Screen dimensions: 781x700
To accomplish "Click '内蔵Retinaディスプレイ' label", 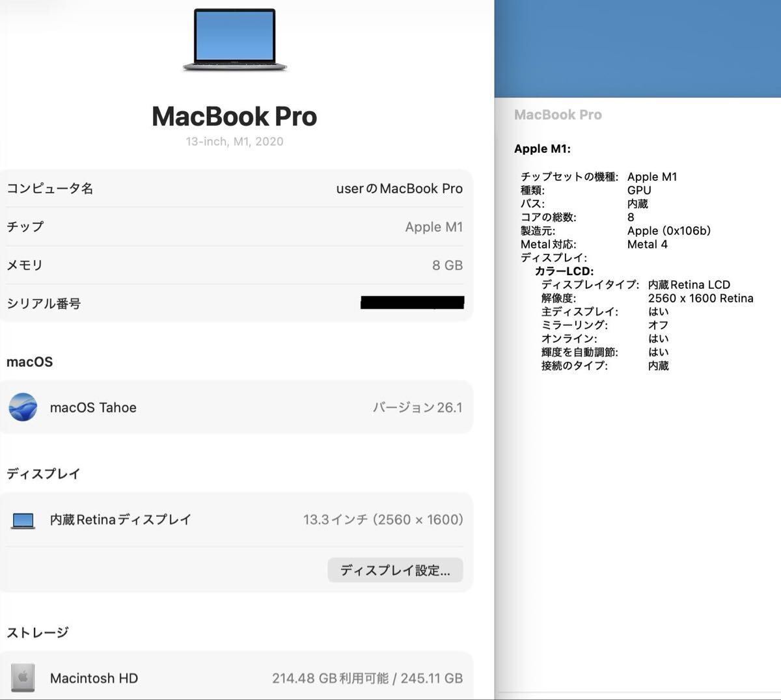I will 120,520.
